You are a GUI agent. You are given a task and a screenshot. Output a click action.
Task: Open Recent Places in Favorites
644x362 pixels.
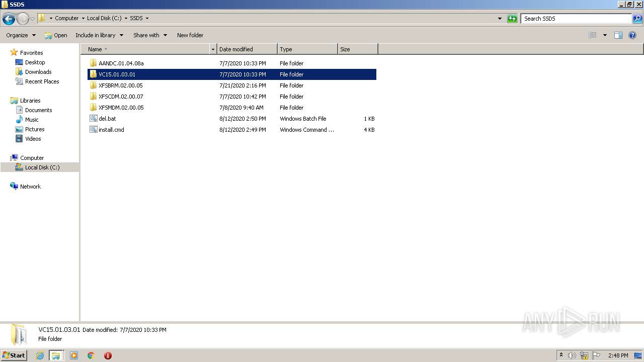(42, 81)
